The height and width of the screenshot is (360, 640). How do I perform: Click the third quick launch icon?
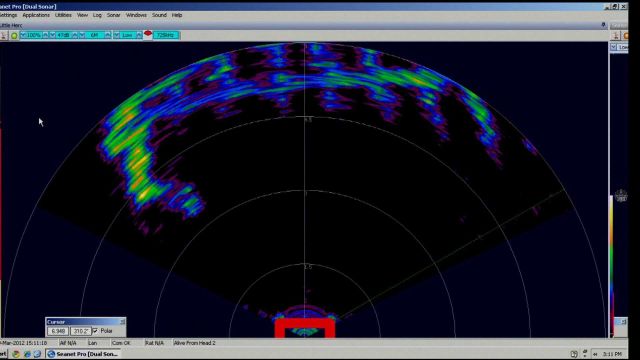[x=37, y=354]
